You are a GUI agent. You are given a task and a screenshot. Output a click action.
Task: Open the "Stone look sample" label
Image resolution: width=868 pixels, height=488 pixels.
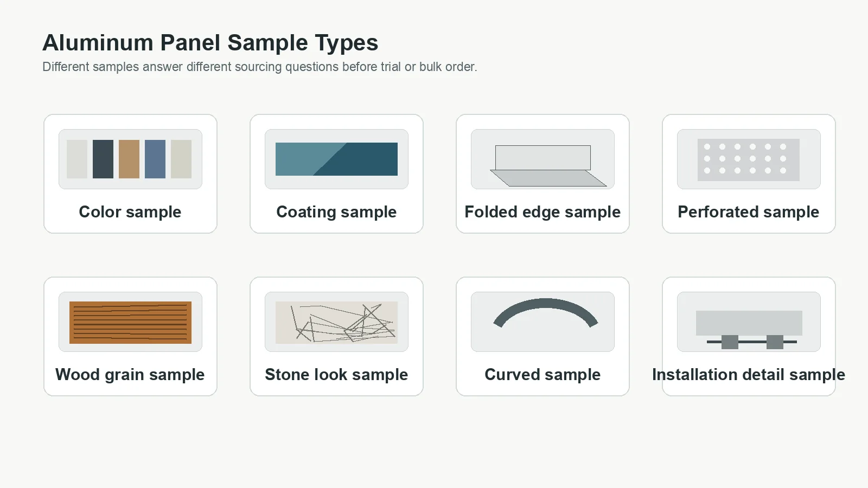336,375
